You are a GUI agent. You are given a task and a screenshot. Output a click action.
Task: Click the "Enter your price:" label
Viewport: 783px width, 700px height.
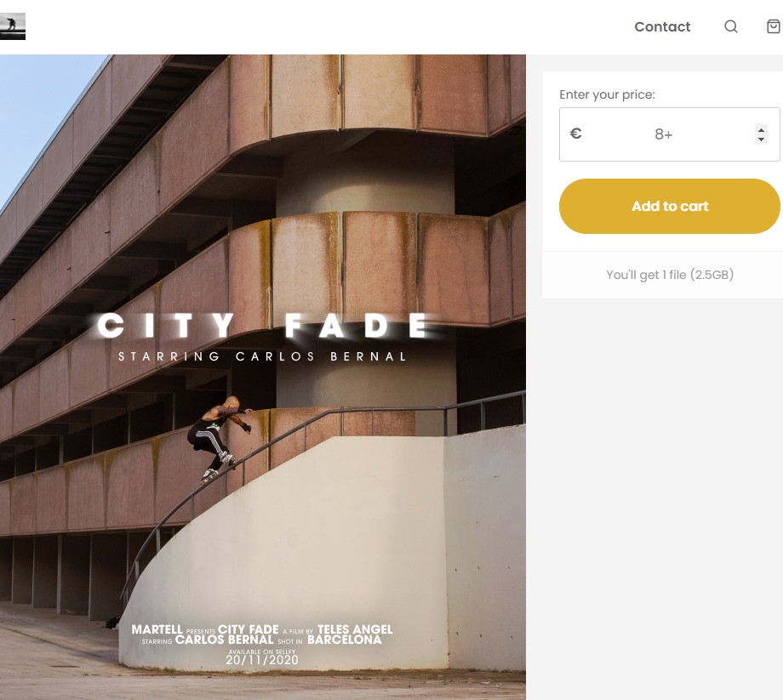tap(607, 94)
